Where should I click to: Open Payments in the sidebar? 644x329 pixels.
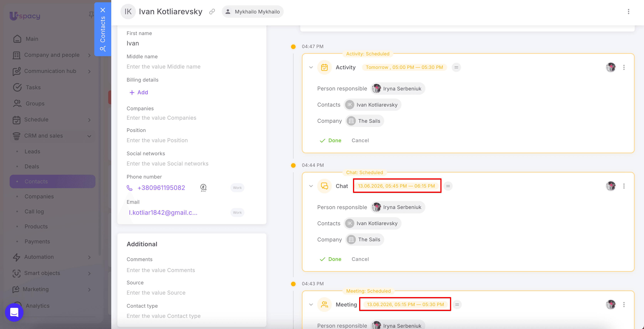(37, 241)
